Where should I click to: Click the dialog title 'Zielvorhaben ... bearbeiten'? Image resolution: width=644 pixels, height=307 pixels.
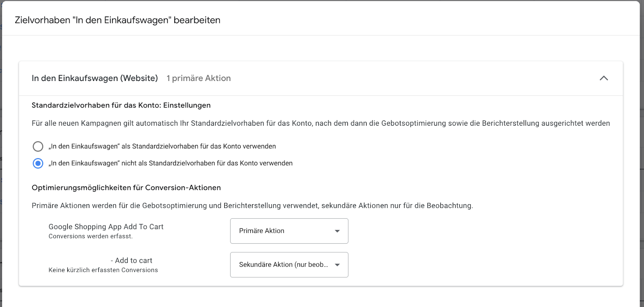click(118, 20)
